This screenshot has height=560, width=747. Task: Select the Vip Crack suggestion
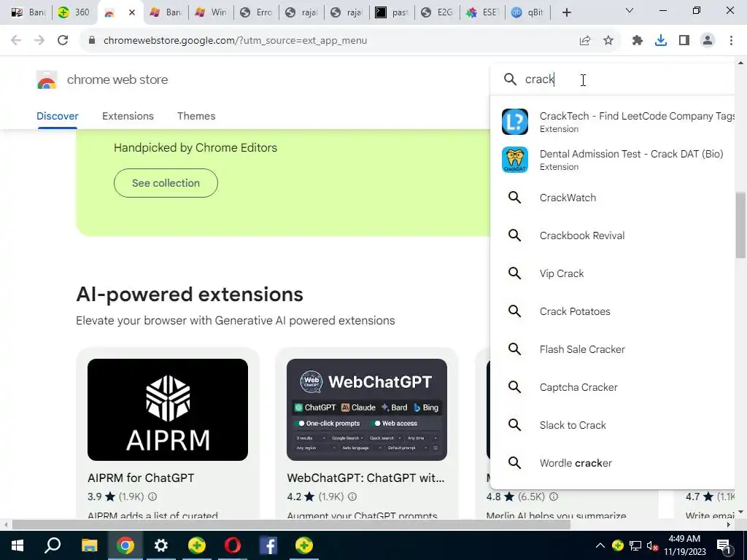[x=562, y=273]
